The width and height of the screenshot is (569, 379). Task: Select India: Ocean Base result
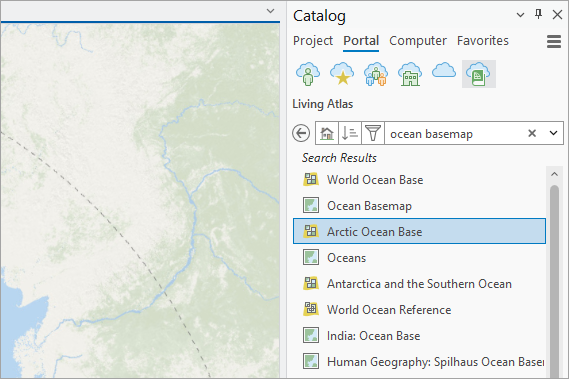click(419, 335)
